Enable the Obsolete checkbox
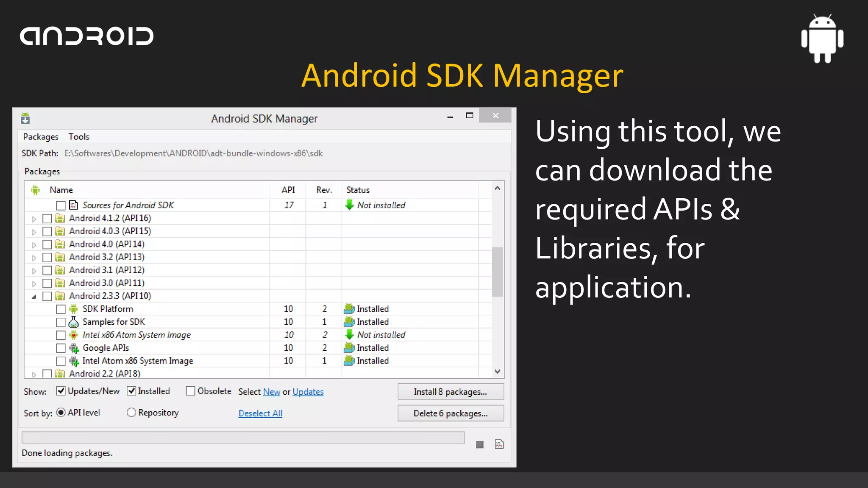The height and width of the screenshot is (488, 868). pos(190,391)
